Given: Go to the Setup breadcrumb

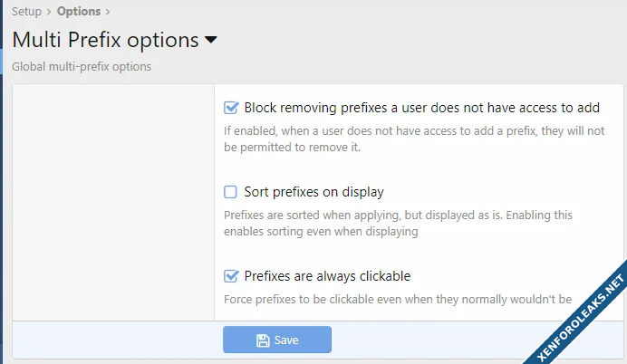Looking at the screenshot, I should (x=26, y=12).
